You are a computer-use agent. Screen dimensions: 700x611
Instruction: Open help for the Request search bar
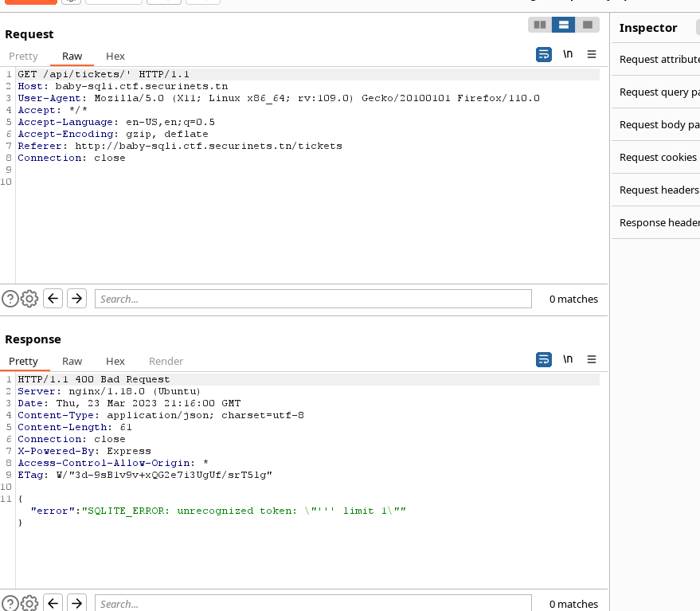[10, 299]
